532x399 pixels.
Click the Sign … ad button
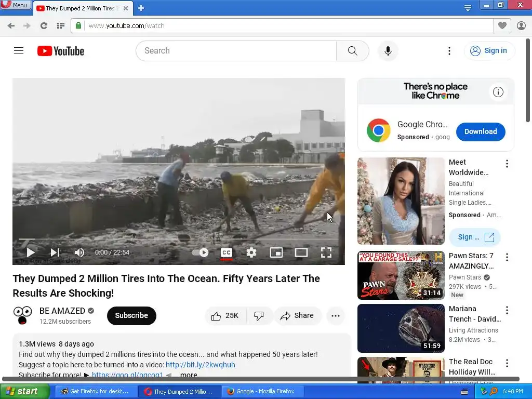(x=475, y=237)
